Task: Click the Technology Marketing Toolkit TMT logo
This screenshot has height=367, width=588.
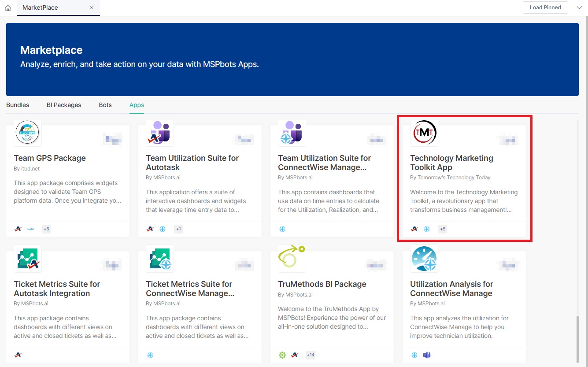Action: 424,132
